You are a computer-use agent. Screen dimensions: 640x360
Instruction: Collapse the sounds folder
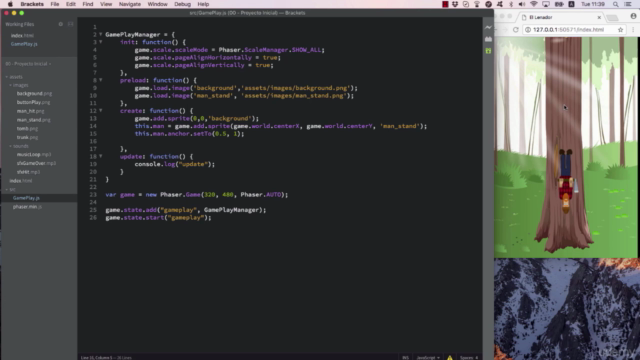(11, 146)
